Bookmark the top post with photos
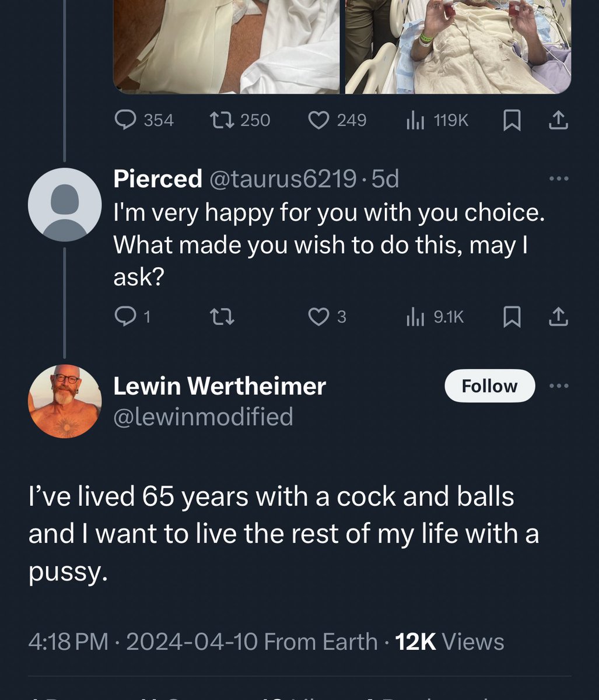Viewport: 599px width, 700px height. (x=512, y=120)
